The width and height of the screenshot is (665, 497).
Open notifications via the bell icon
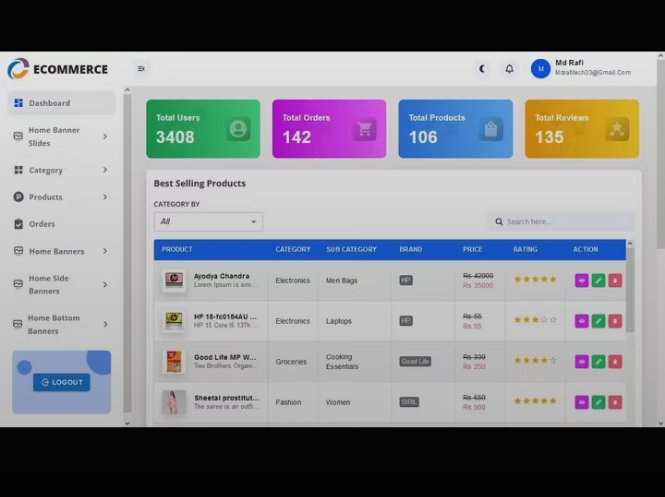pos(509,69)
